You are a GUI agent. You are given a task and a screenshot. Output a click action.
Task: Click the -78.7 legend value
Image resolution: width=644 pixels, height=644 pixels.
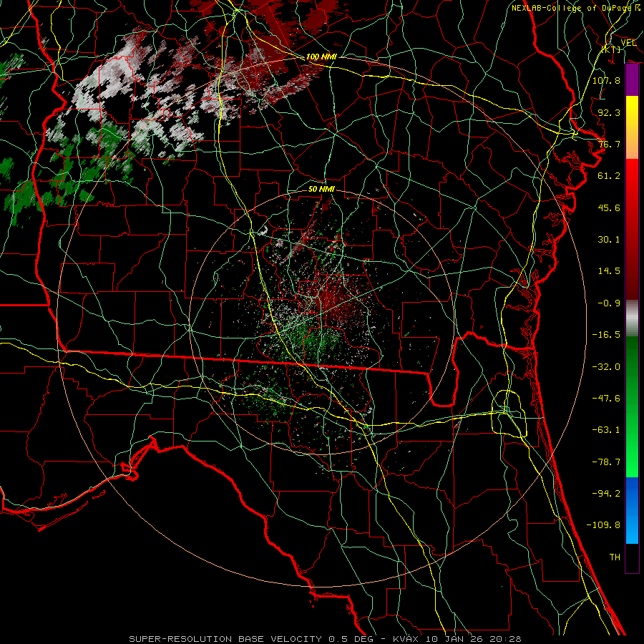[x=606, y=462]
